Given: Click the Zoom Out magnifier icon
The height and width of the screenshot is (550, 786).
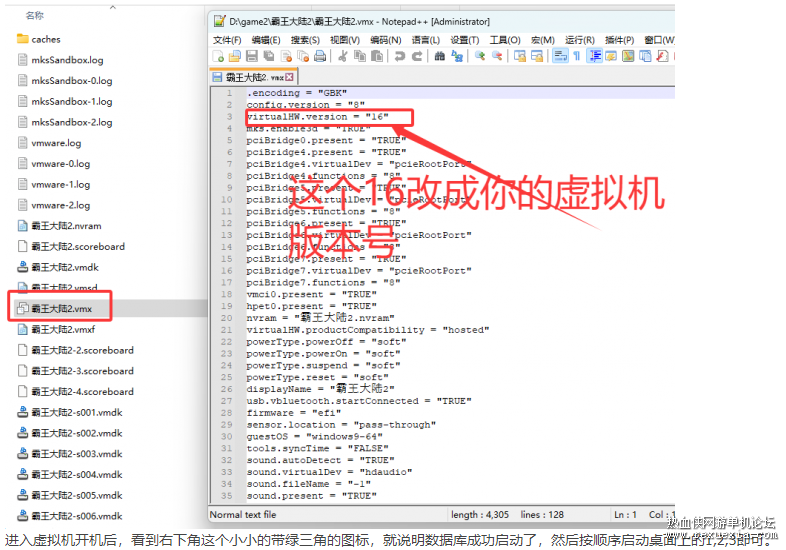Looking at the screenshot, I should [497, 56].
